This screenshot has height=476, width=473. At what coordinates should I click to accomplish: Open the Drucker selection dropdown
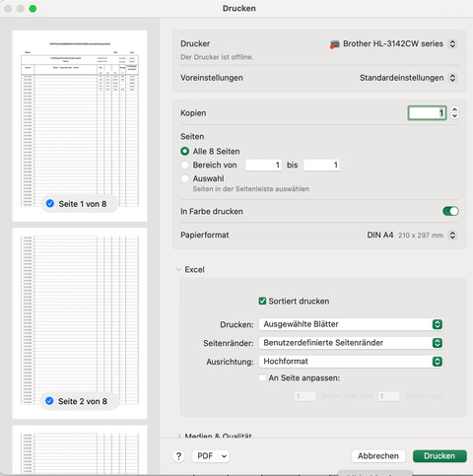pos(452,43)
